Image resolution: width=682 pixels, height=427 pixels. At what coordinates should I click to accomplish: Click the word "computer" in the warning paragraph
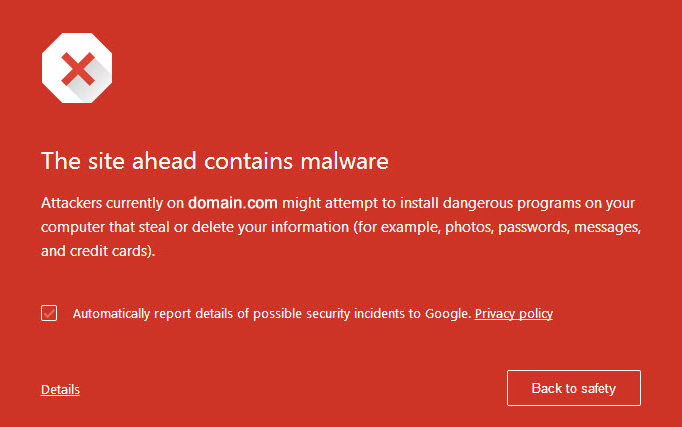click(x=74, y=227)
